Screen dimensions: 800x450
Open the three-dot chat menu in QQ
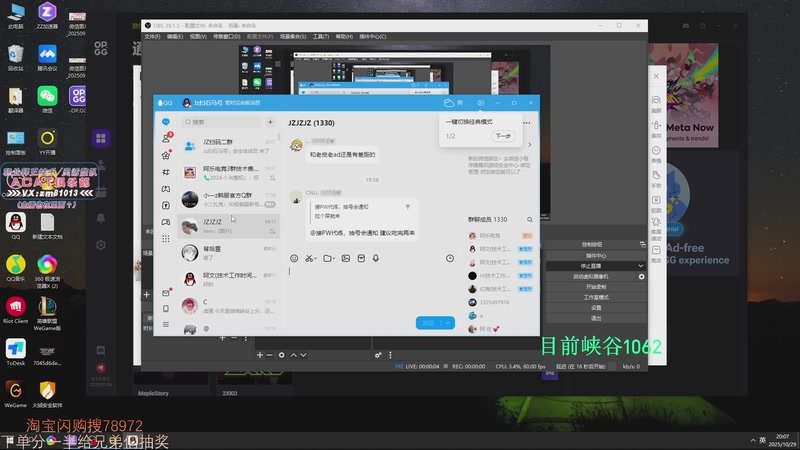click(527, 122)
